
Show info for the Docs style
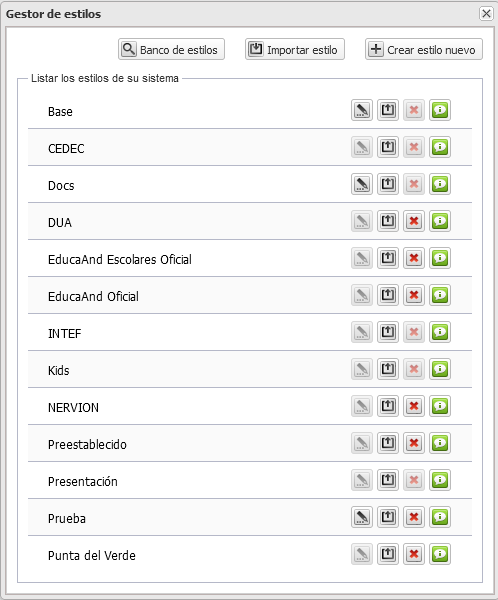(440, 184)
